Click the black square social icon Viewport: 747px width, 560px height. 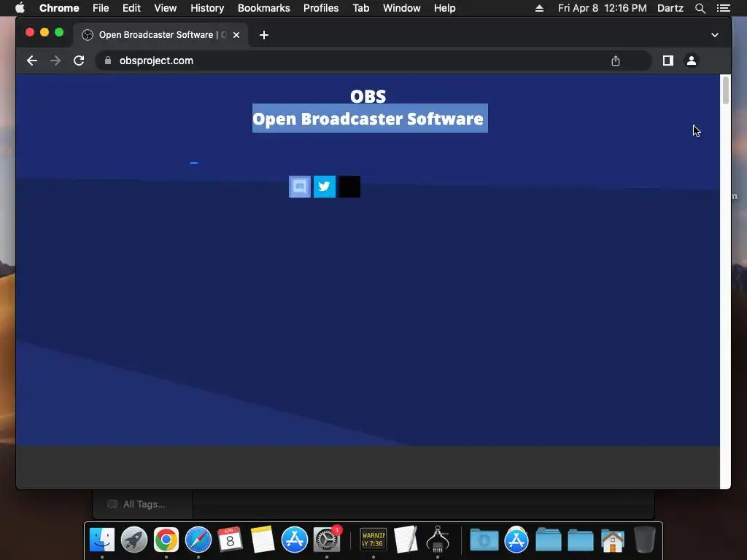coord(349,186)
